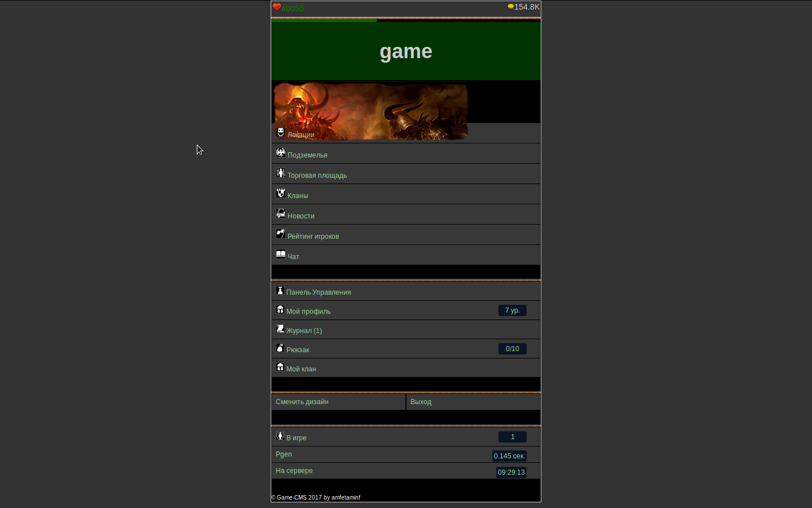Click the green experience progress bar
Image resolution: width=812 pixels, height=508 pixels.
324,20
